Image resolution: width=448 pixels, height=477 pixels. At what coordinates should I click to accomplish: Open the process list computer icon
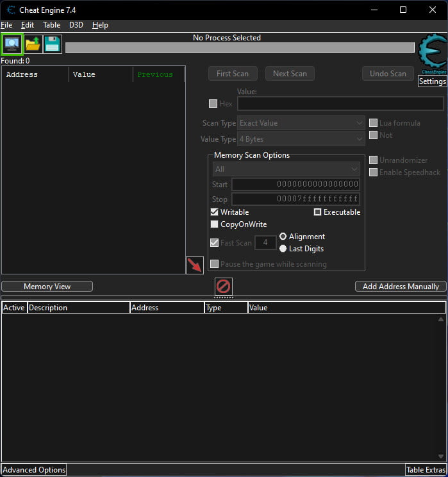[x=12, y=44]
